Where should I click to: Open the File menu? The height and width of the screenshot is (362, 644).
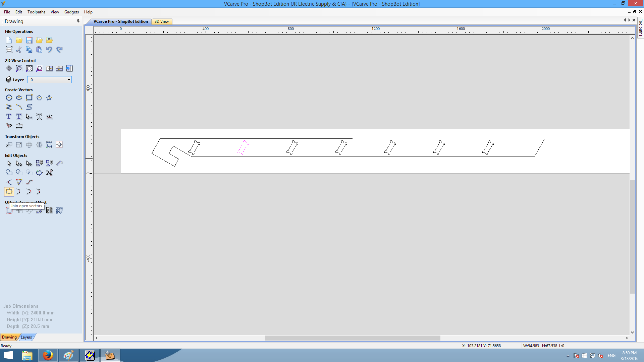pos(7,12)
